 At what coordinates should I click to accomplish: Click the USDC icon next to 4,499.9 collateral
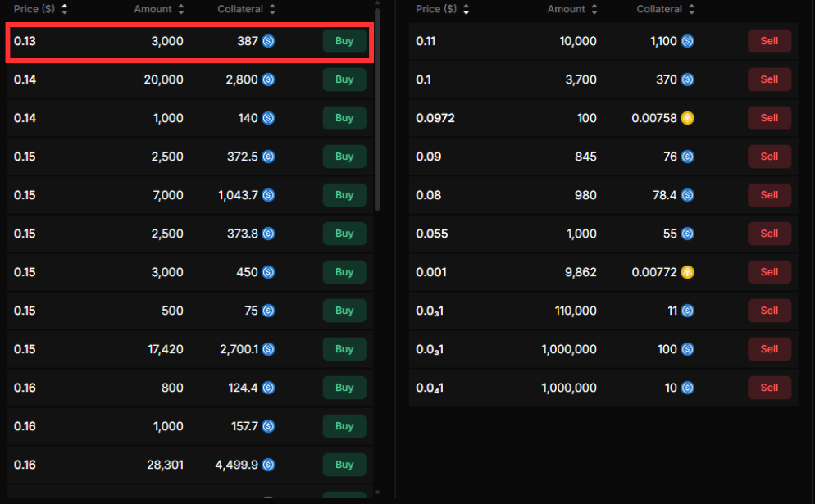click(268, 465)
